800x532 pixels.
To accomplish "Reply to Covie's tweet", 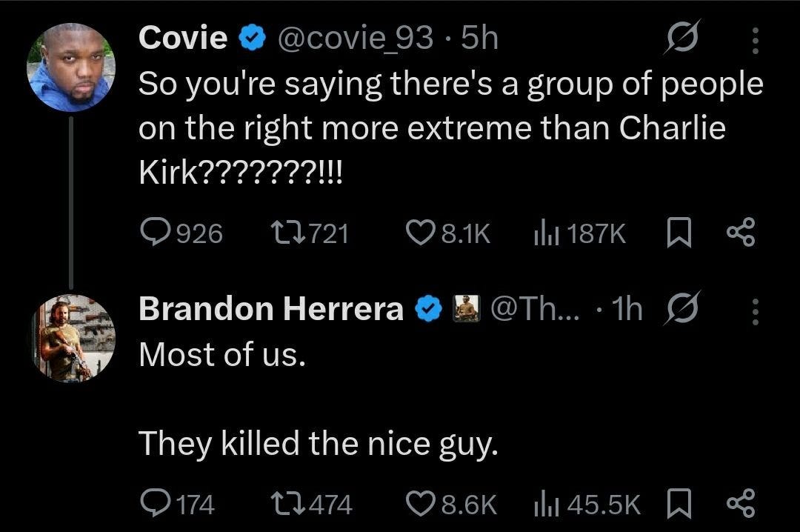I will pos(156,232).
